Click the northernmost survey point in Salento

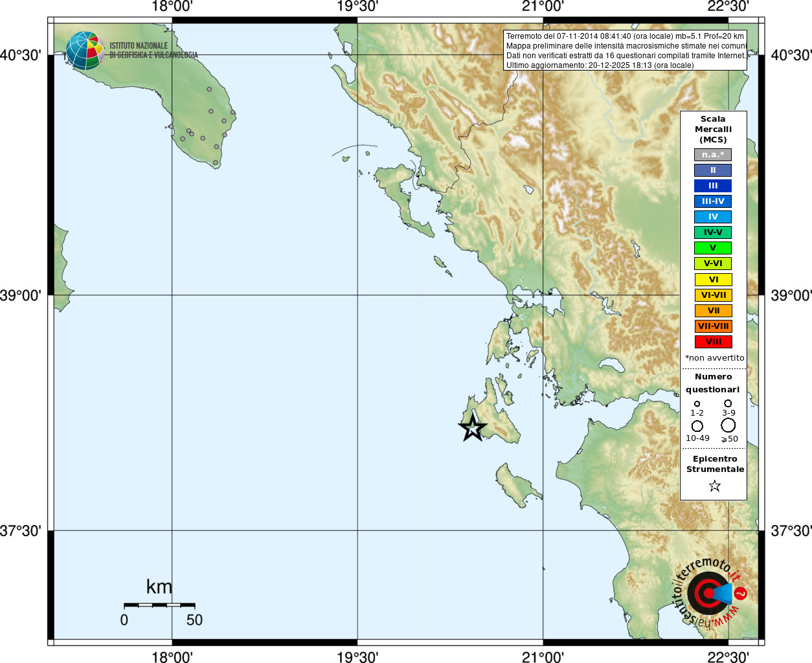[x=209, y=89]
